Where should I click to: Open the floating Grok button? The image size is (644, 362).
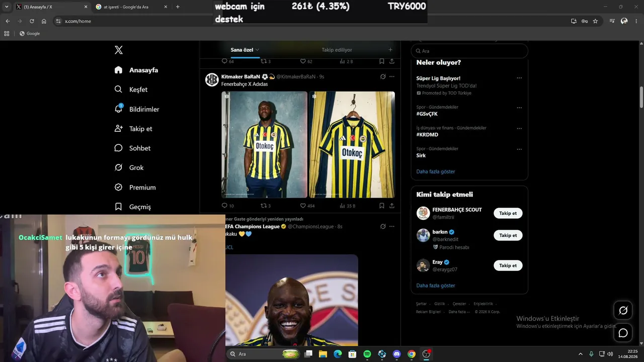623,310
